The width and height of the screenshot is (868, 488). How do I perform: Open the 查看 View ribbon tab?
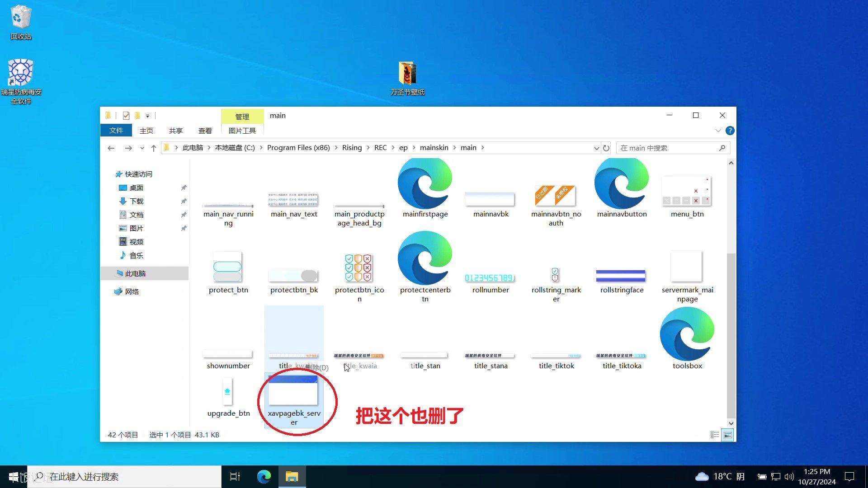[x=205, y=131]
